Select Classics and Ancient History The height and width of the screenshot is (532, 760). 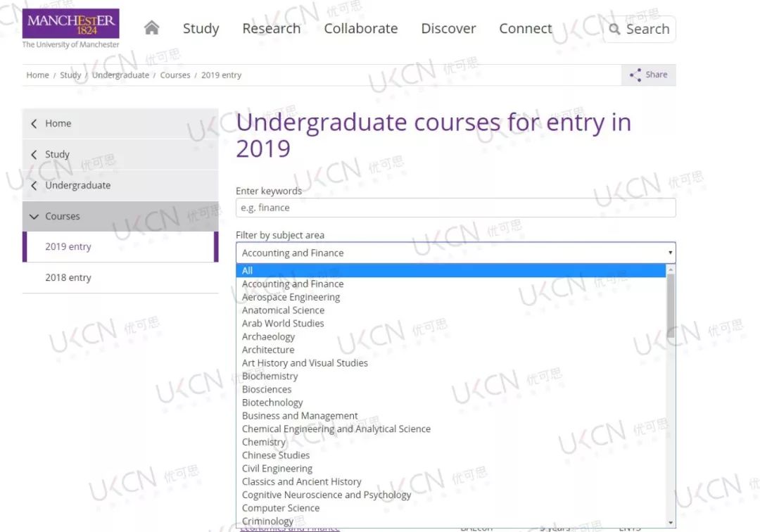[451, 481]
